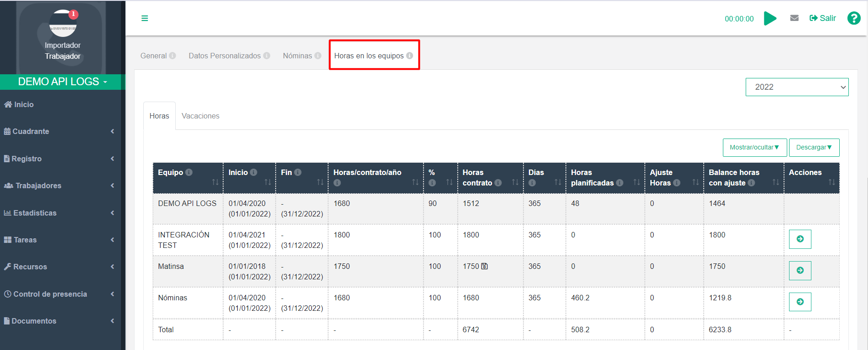Viewport: 868px width, 350px height.
Task: Click the user avatar with notification badge
Action: coord(63,24)
